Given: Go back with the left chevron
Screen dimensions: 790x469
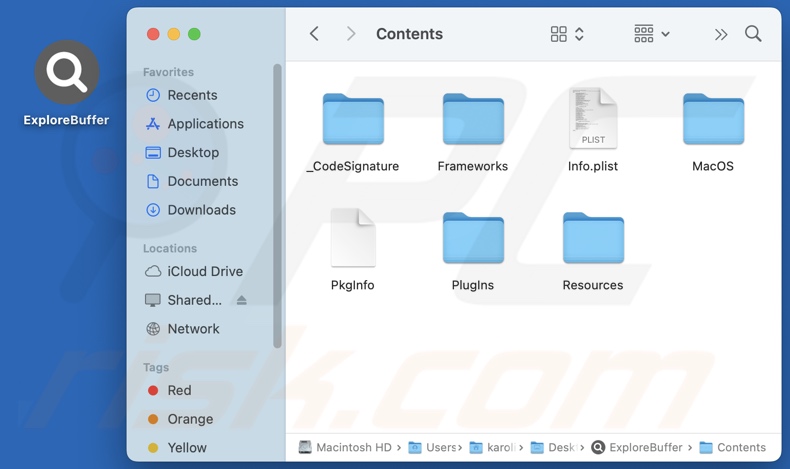Looking at the screenshot, I should click(x=315, y=34).
